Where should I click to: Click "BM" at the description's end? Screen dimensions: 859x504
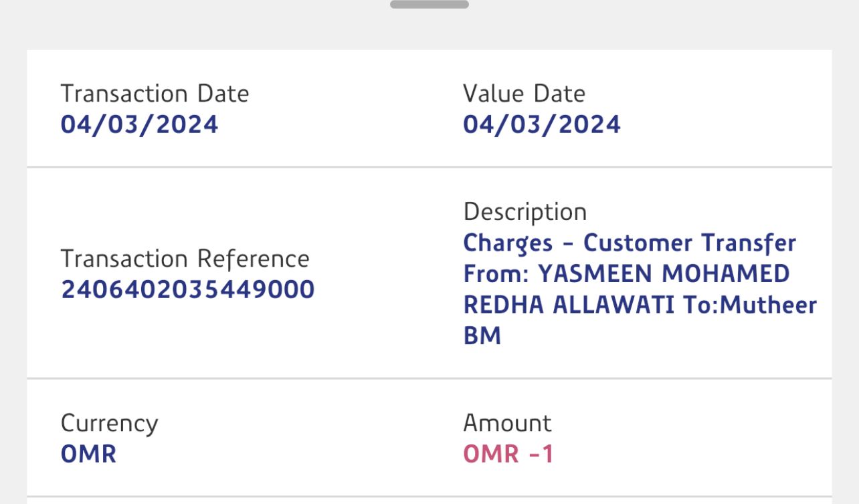click(482, 336)
